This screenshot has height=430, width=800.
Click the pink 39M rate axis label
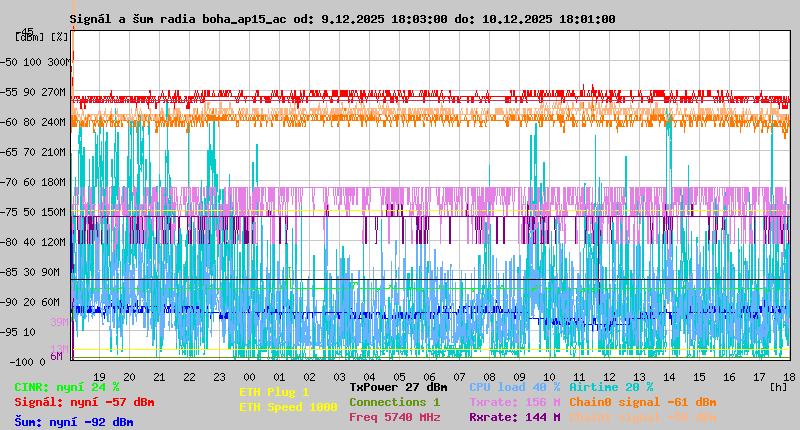(58, 322)
